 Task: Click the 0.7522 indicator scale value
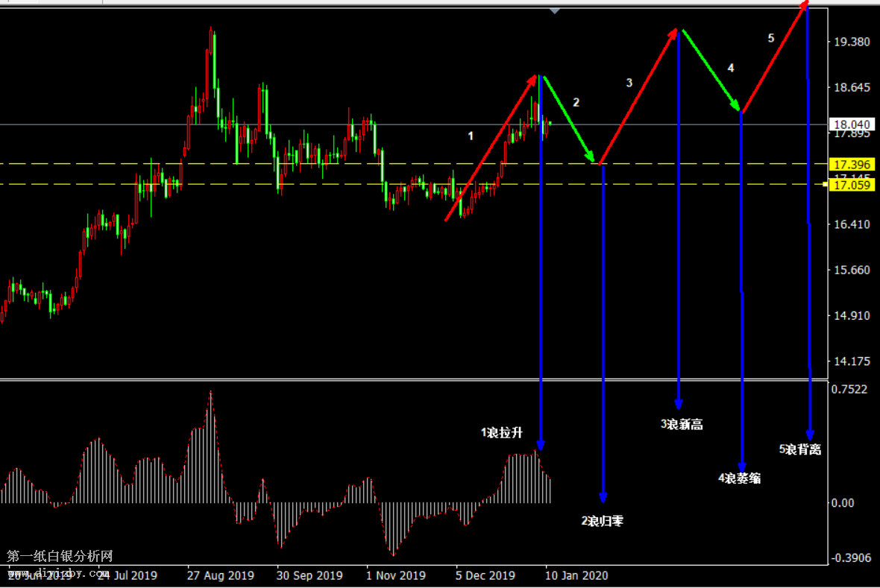coord(850,389)
